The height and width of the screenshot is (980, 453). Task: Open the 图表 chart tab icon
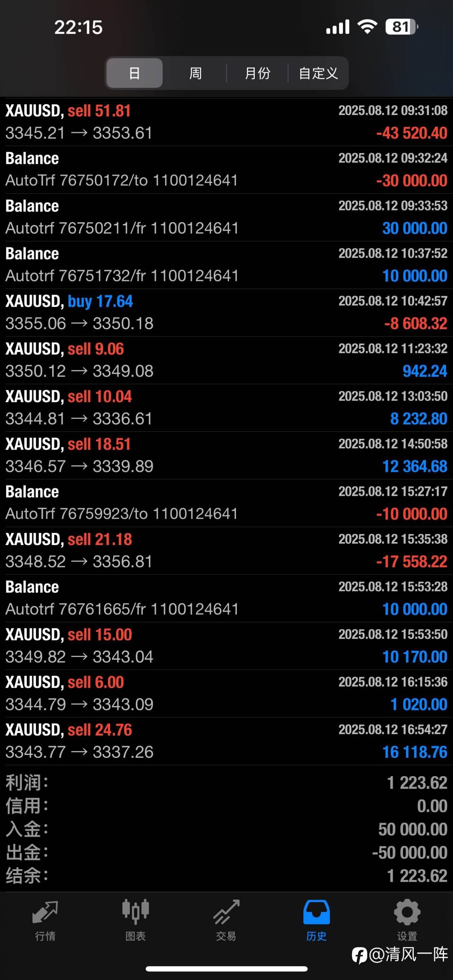tap(136, 912)
